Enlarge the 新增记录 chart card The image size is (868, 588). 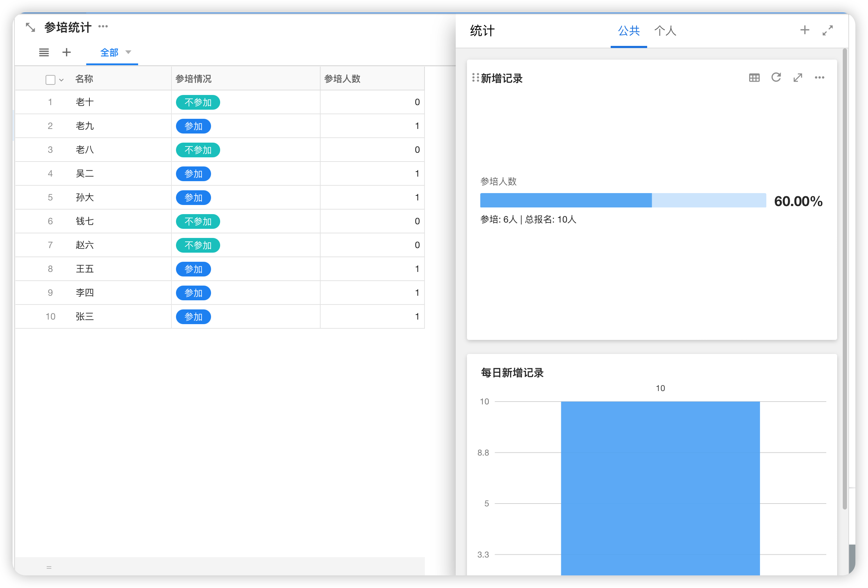pos(798,78)
